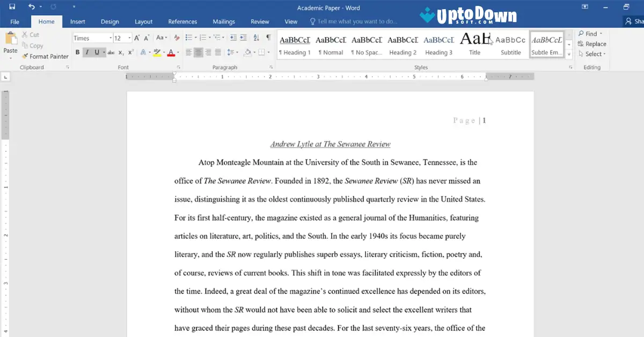Image resolution: width=644 pixels, height=337 pixels.
Task: Select the Strikethrough icon
Action: (111, 53)
